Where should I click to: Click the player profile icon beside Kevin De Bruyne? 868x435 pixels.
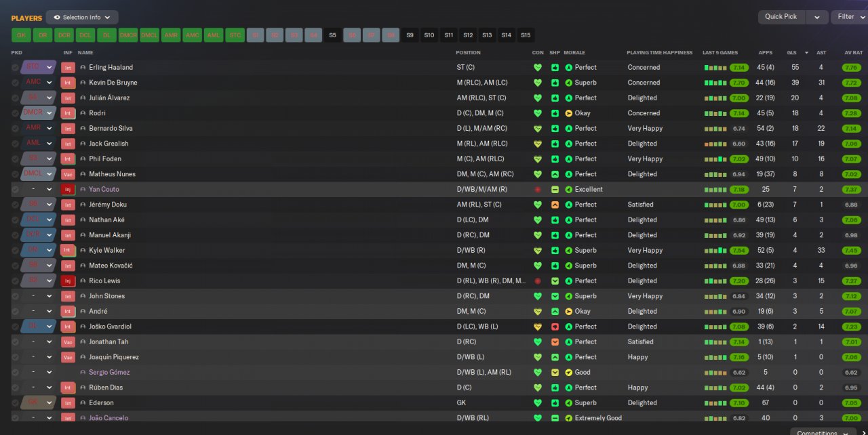[83, 83]
